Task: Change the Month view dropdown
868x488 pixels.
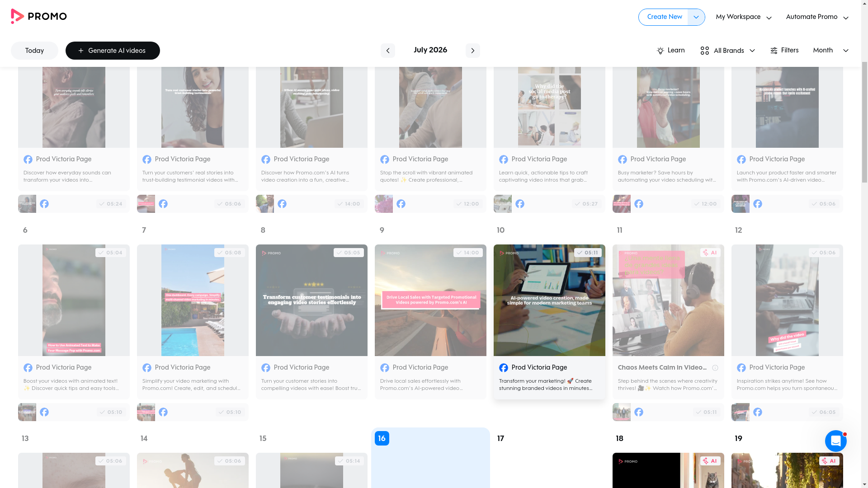Action: point(830,51)
